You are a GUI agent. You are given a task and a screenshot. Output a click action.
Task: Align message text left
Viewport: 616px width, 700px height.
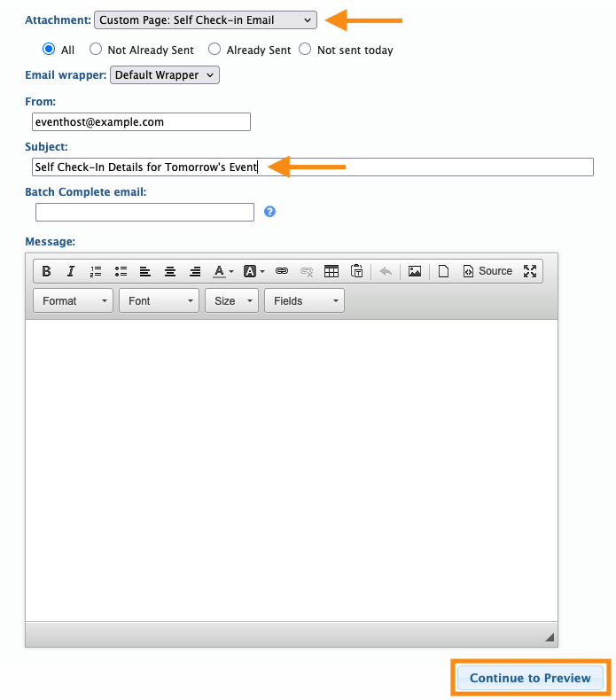coord(145,271)
